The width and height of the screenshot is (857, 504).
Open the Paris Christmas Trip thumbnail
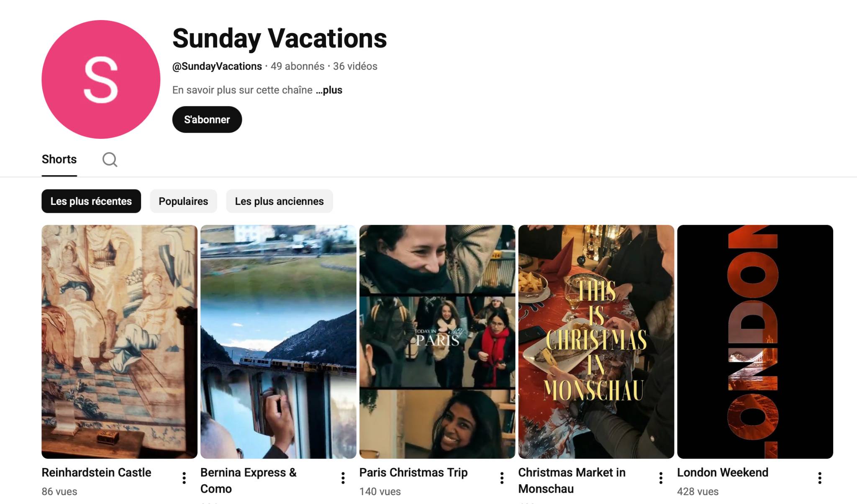pos(437,341)
